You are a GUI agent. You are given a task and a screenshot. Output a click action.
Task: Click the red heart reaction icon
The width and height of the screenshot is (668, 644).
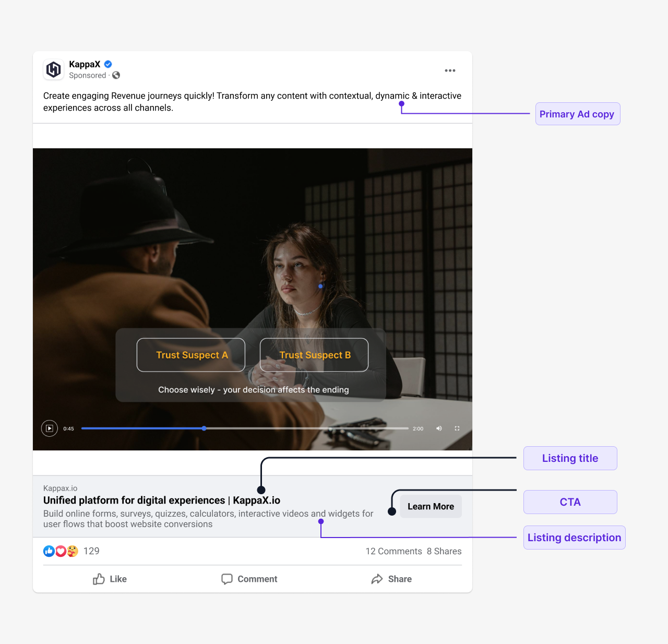coord(61,551)
